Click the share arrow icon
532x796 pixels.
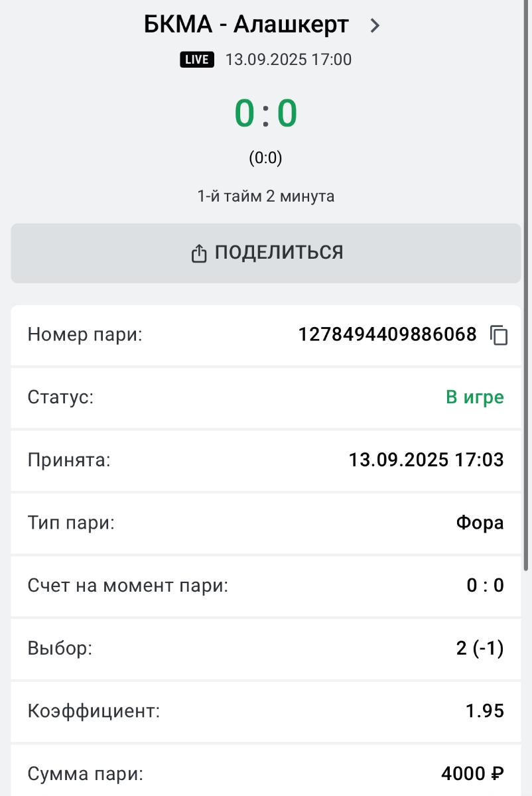(x=199, y=253)
